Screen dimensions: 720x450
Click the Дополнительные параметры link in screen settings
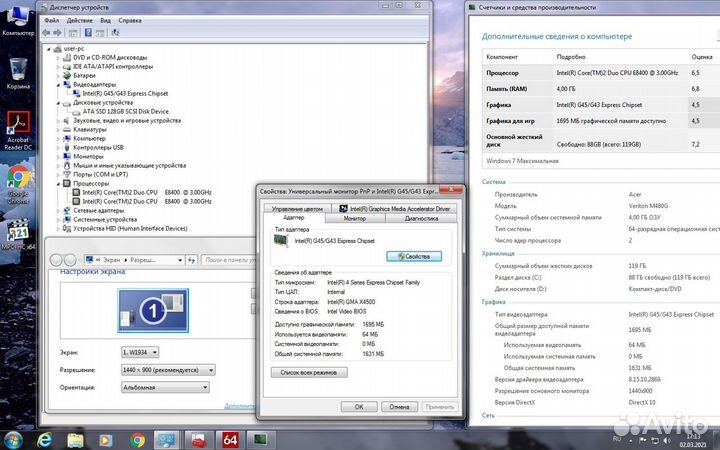[240, 406]
